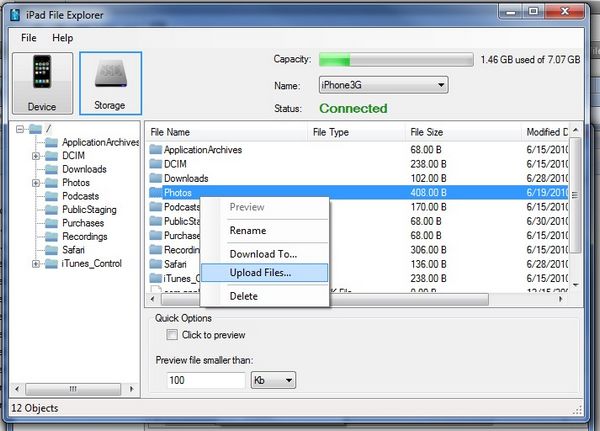Viewport: 600px width, 431px height.
Task: Select the Photos row in file list
Action: (x=358, y=193)
